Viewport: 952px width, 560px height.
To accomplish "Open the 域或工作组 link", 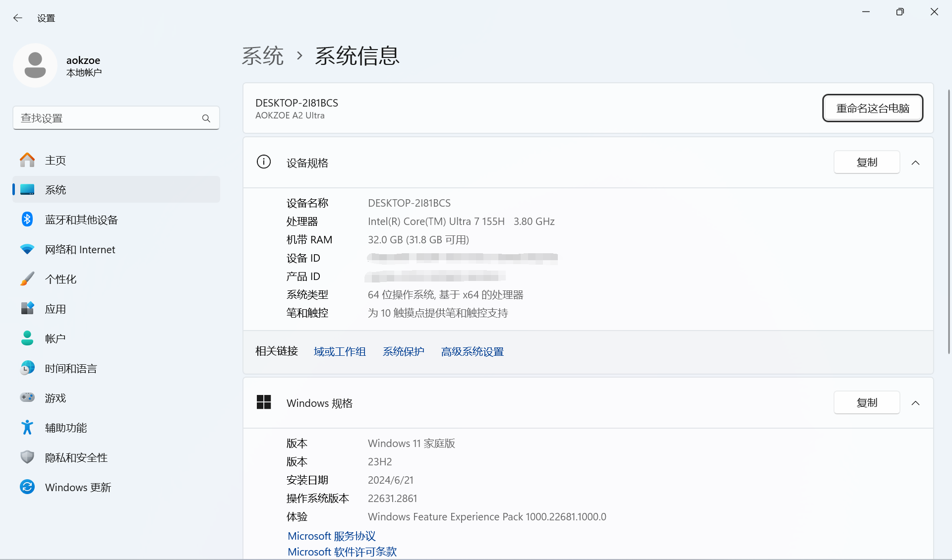I will (x=340, y=351).
